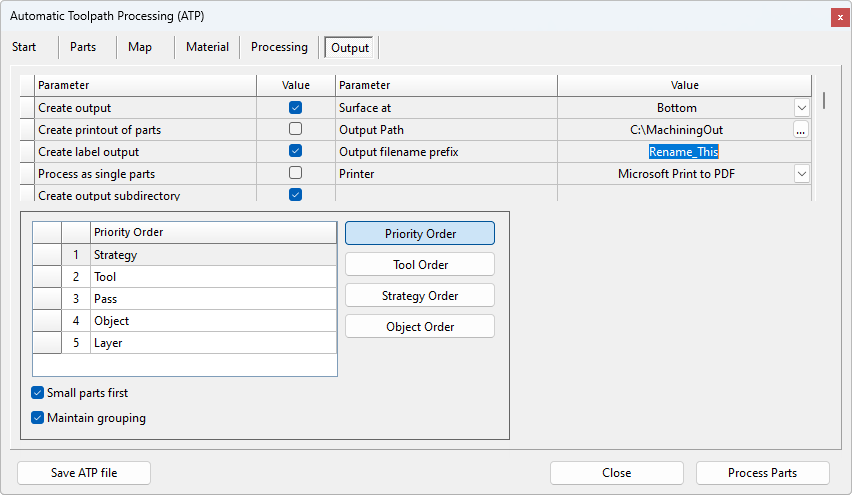Toggle the Create output subdirectory checkbox
This screenshot has height=495, width=852.
(295, 195)
